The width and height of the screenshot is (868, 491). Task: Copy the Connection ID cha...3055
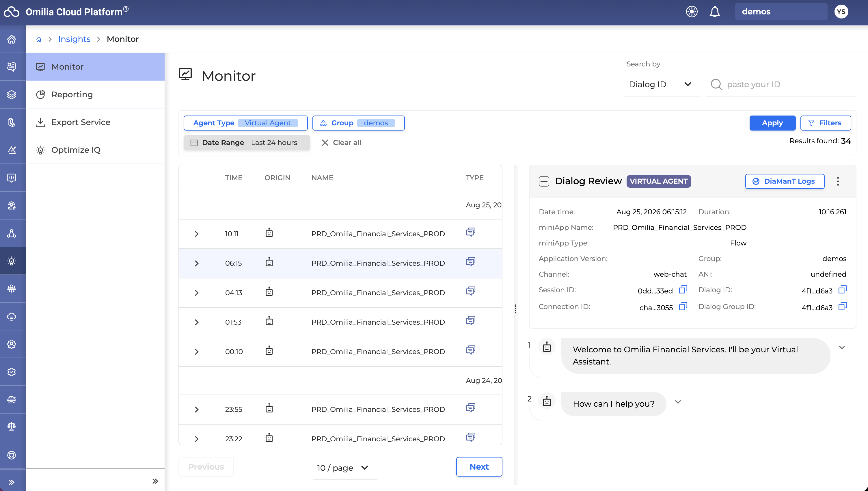pos(683,306)
